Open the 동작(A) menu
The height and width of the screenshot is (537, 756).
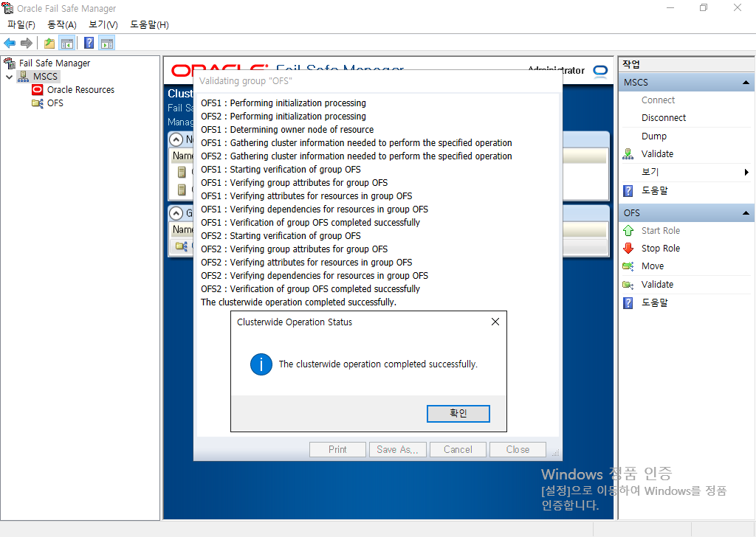pos(62,24)
